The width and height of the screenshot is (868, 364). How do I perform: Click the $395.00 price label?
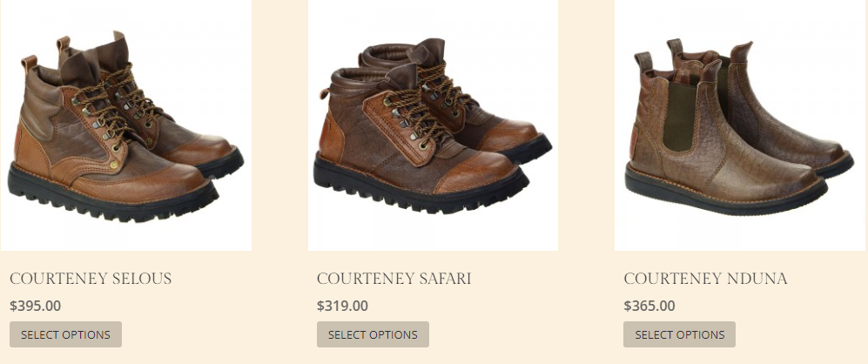36,306
